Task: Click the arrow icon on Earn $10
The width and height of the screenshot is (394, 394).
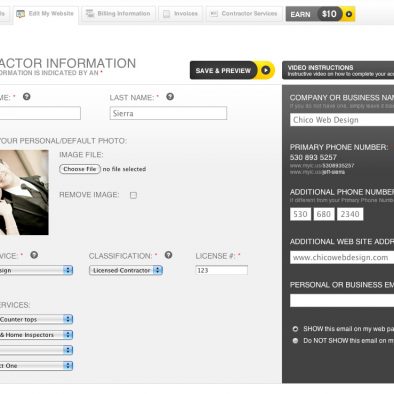Action: [349, 14]
